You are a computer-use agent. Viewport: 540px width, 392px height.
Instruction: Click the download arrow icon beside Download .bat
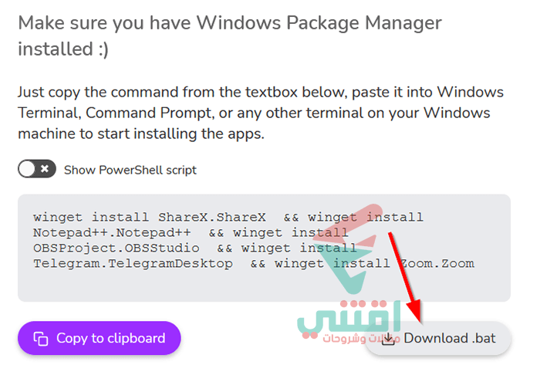(389, 339)
